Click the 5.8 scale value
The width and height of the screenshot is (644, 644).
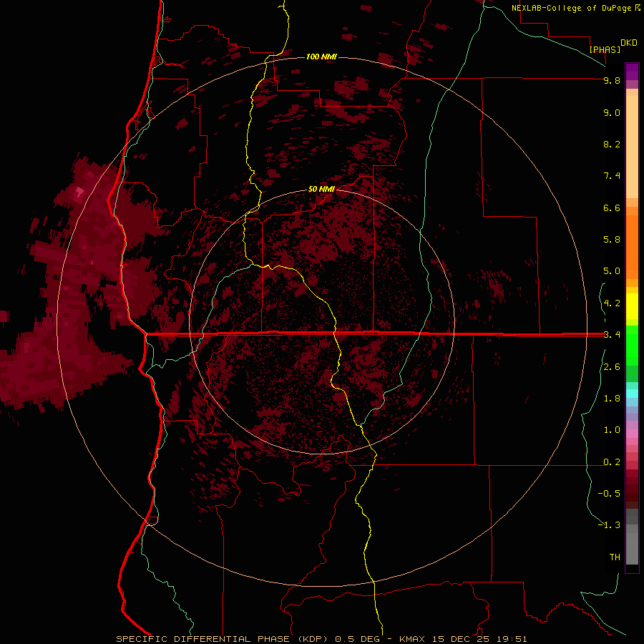[x=612, y=240]
